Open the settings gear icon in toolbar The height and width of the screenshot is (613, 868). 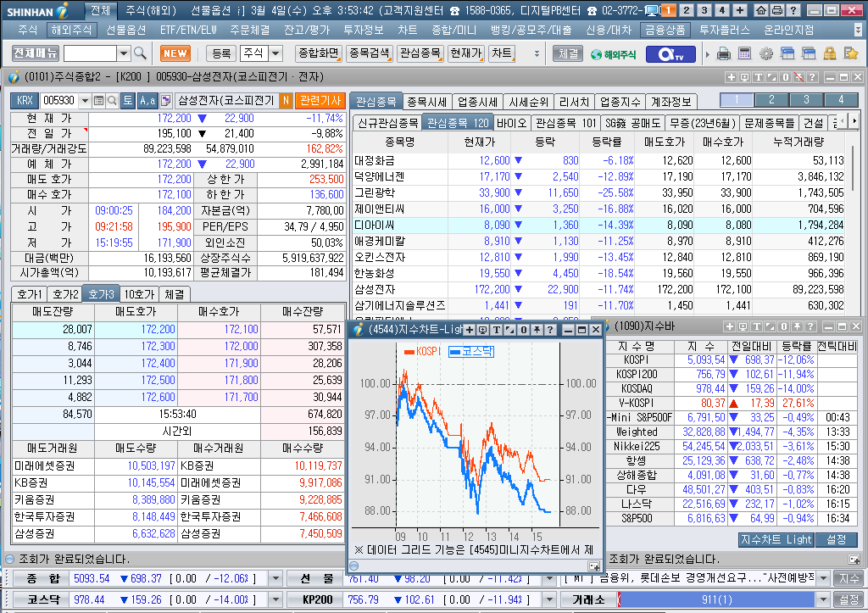[x=766, y=53]
